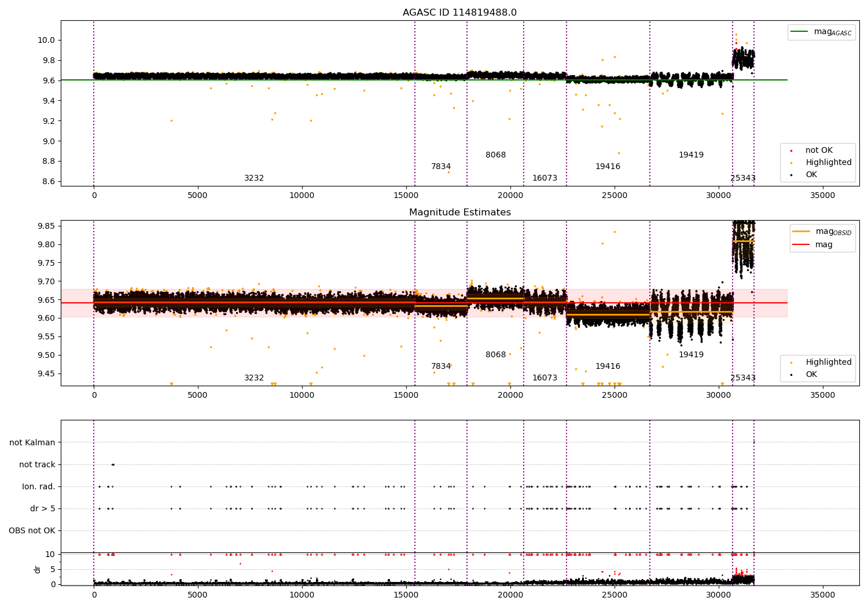Viewport: 868px width, 608px height.
Task: Click the green mag AGASC legend line
Action: click(800, 32)
